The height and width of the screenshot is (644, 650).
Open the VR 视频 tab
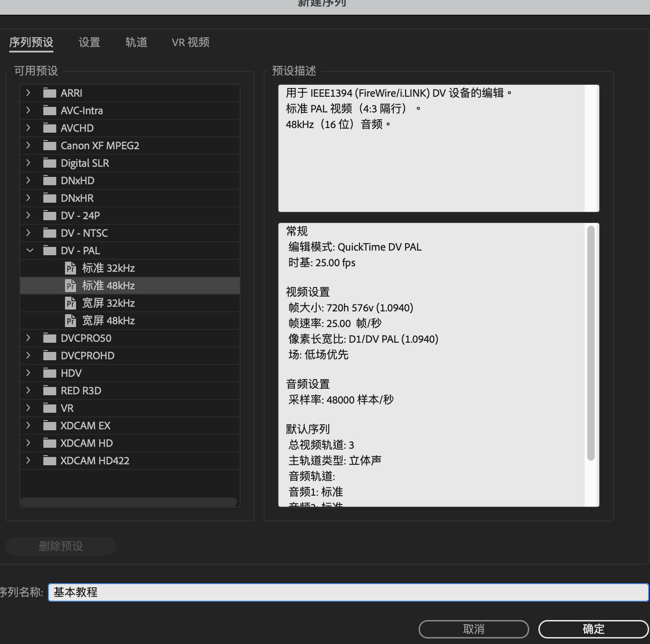click(x=190, y=42)
